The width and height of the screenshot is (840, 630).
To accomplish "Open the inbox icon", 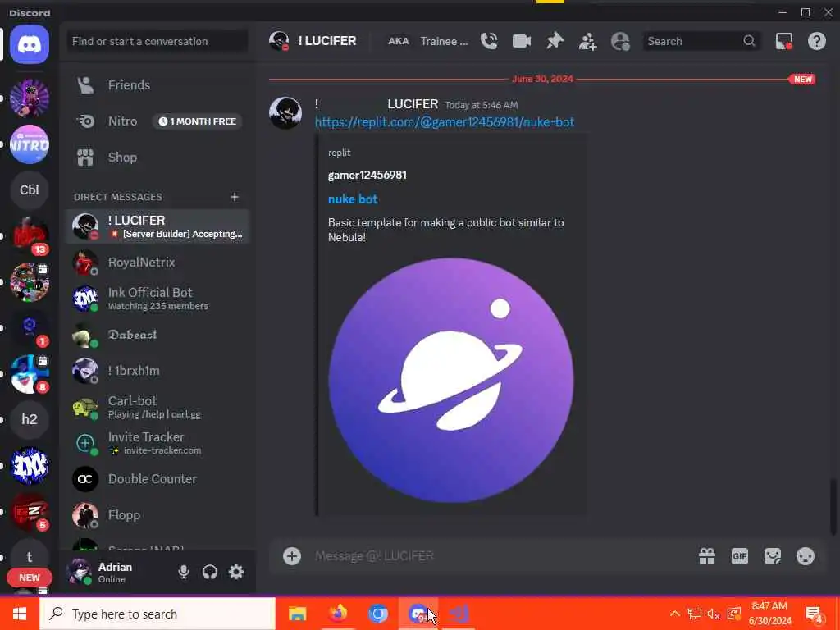I will (x=783, y=41).
